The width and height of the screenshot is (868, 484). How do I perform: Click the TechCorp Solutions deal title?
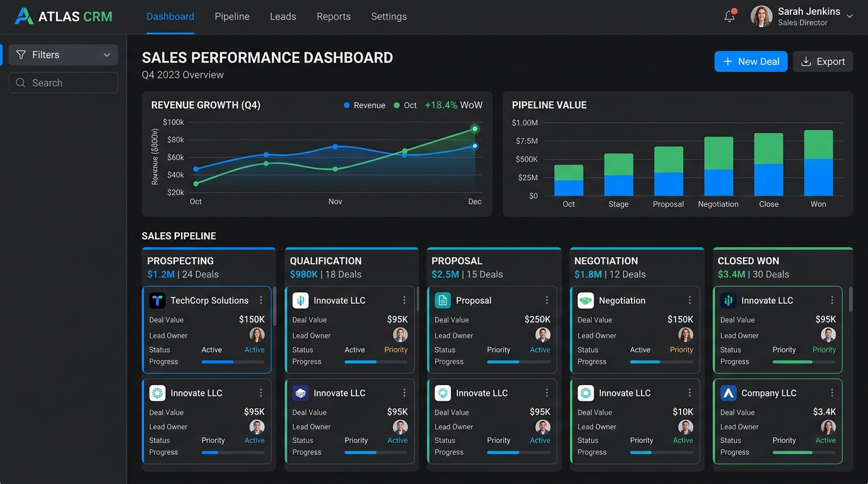[209, 301]
